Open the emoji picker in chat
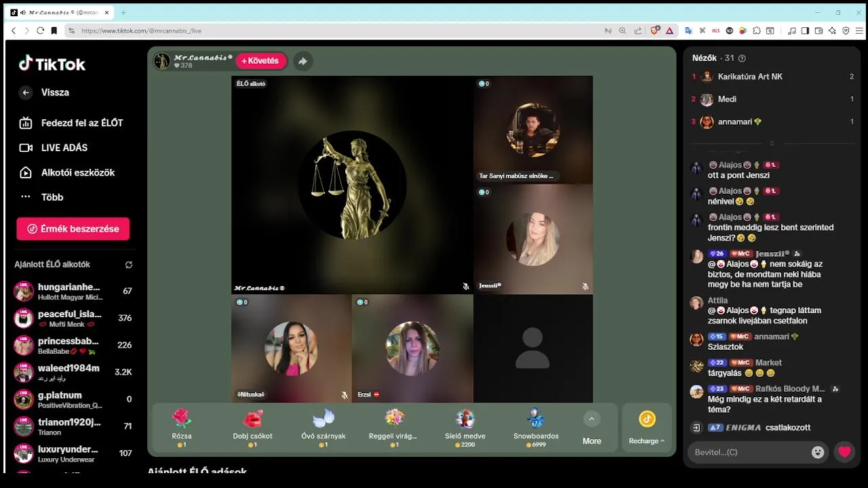 coord(818,452)
